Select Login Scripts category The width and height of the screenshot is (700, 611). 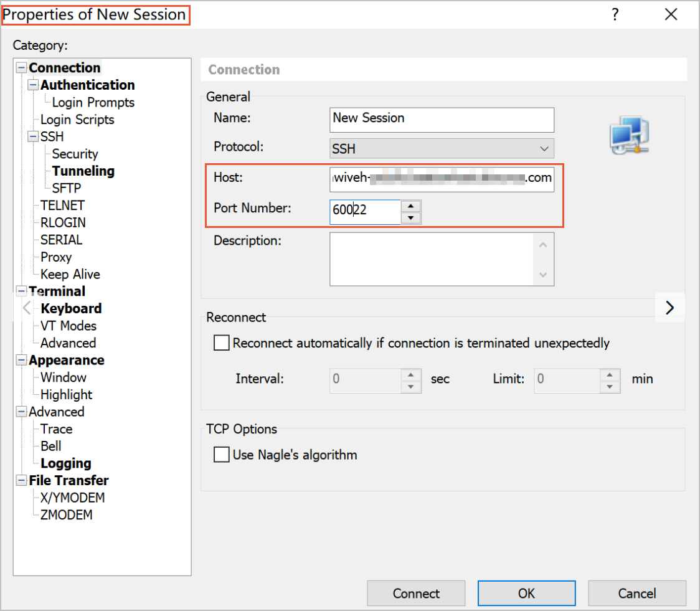77,120
